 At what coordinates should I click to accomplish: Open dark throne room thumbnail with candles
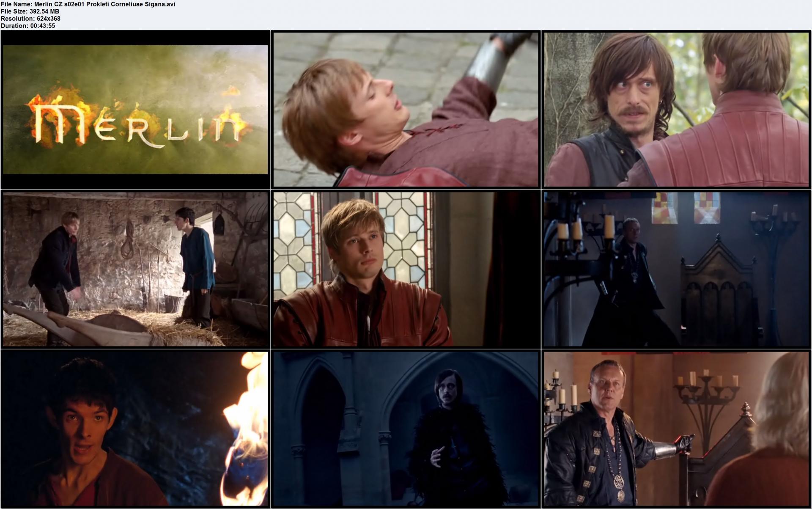676,269
